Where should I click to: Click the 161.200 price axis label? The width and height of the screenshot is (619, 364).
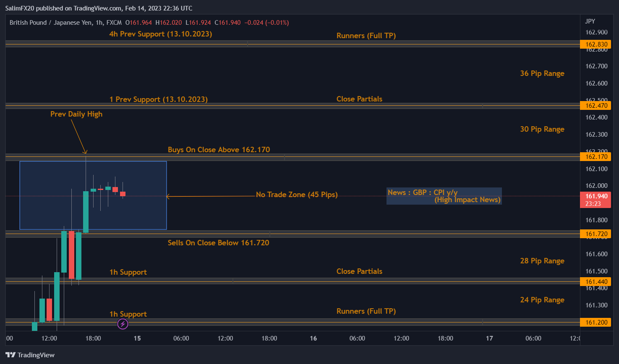click(x=596, y=322)
